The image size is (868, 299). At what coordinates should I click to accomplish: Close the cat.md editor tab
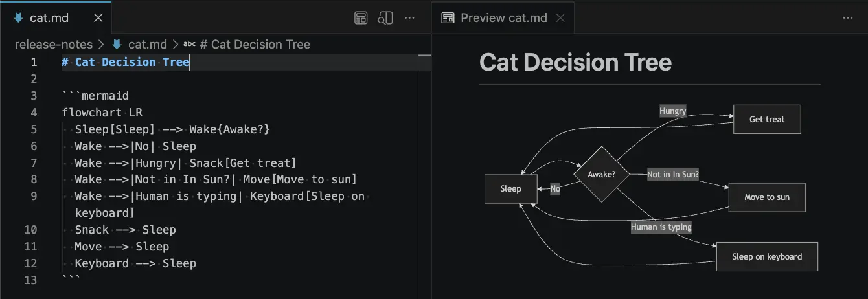pyautogui.click(x=98, y=18)
